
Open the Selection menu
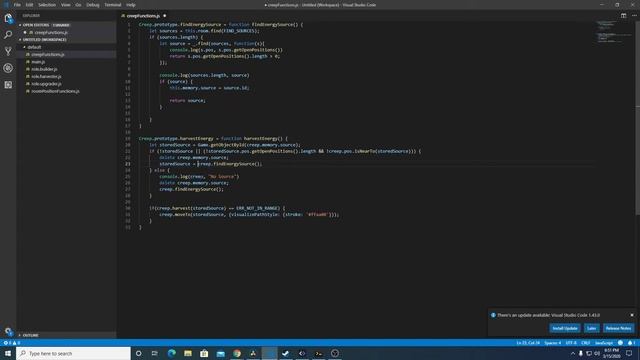[x=47, y=5]
